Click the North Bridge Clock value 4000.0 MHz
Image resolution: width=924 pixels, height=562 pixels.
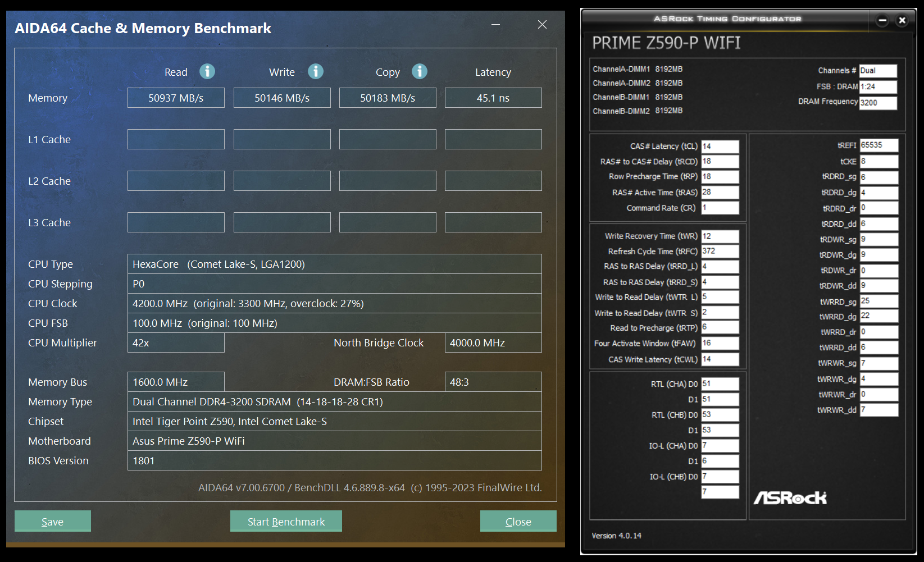pos(493,342)
